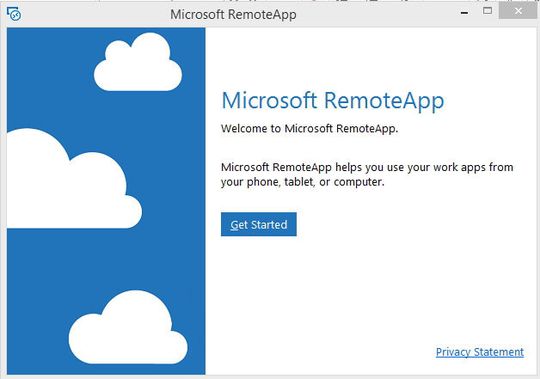Image resolution: width=540 pixels, height=379 pixels.
Task: Minimize the Microsoft RemoteApp window
Action: 465,12
